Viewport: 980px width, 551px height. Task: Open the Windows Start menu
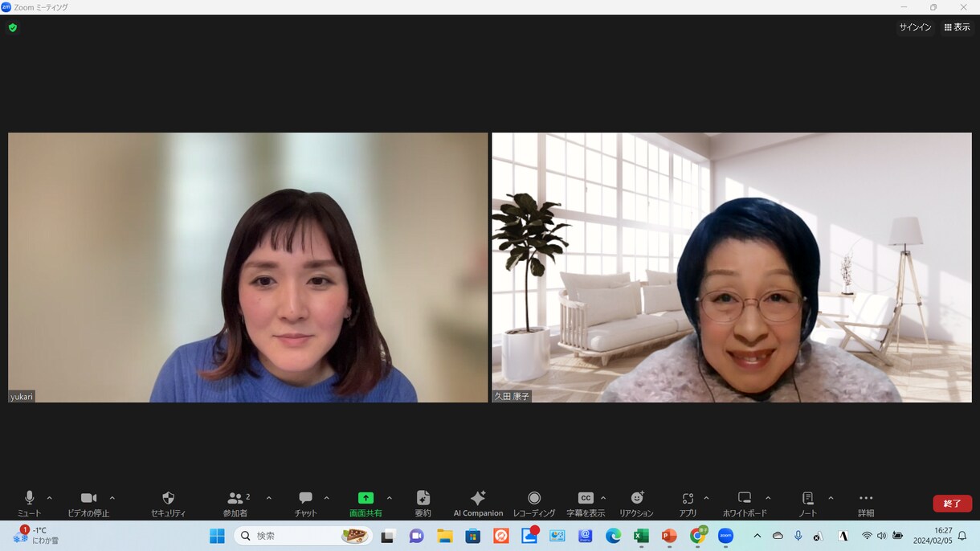coord(217,536)
